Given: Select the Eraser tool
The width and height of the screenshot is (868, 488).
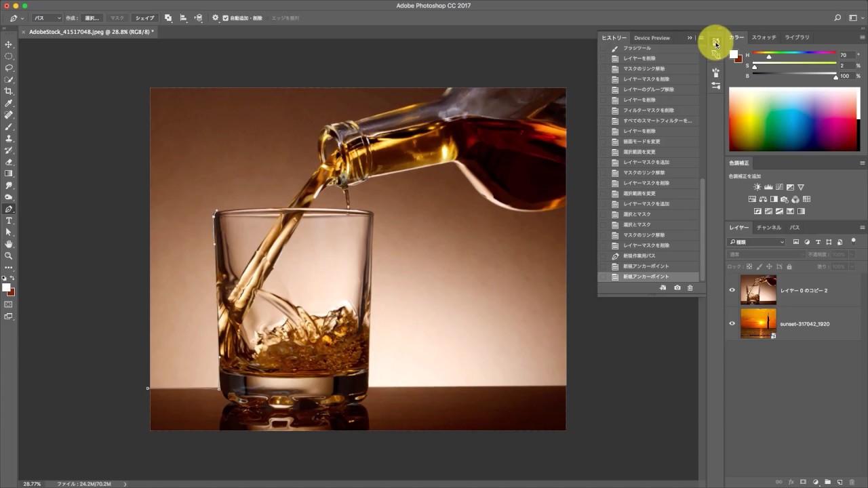Looking at the screenshot, I should pos(9,162).
